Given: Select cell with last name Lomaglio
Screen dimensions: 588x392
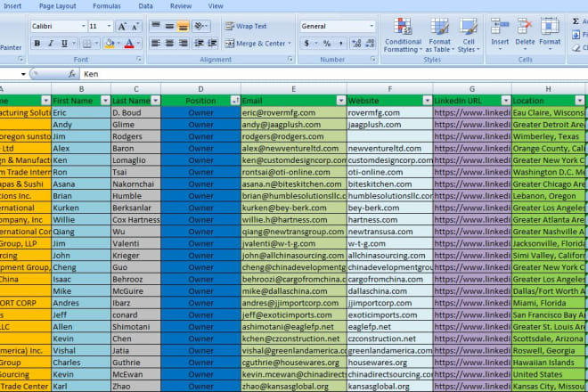Looking at the screenshot, I should pyautogui.click(x=135, y=160).
